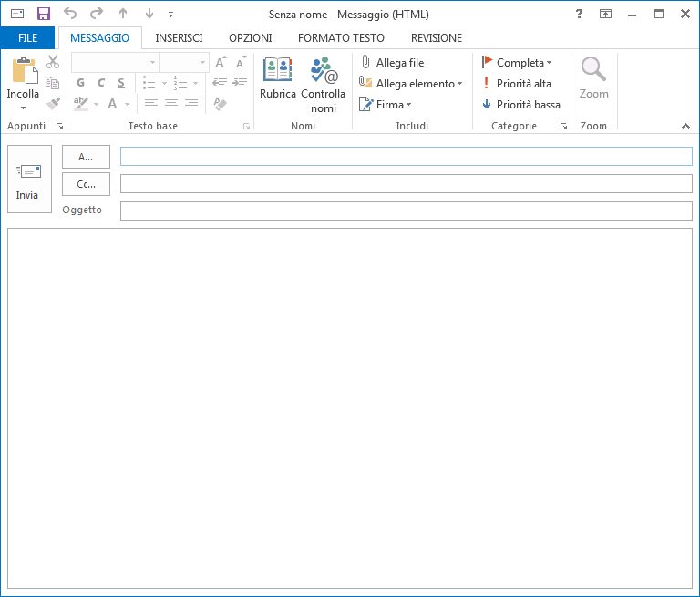Click the Cc... button
The image size is (700, 597).
pyautogui.click(x=86, y=184)
